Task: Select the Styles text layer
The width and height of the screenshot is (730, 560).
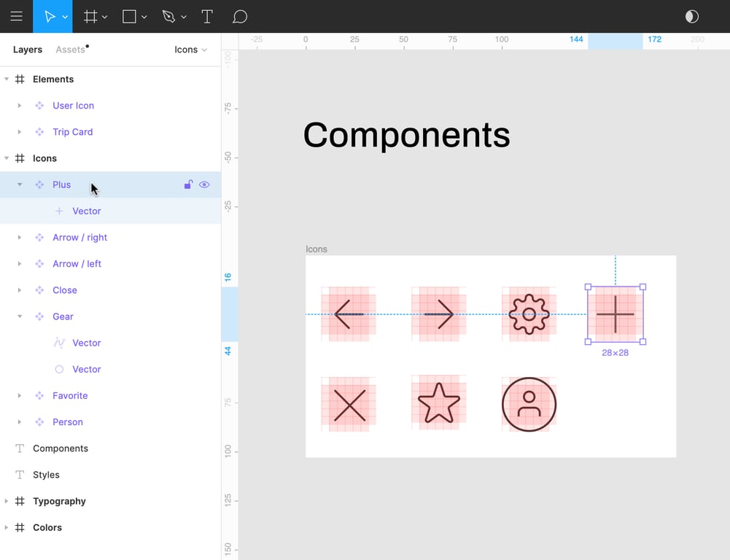Action: 46,475
